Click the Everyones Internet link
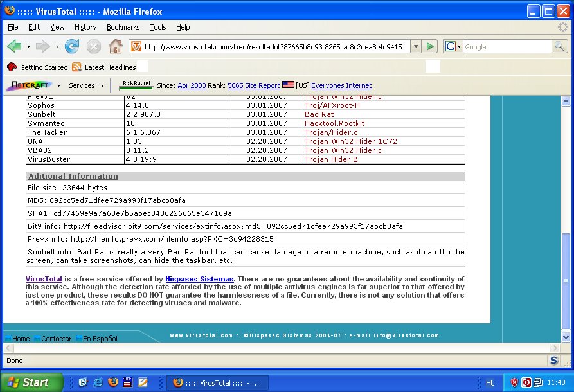The image size is (574, 392). (341, 85)
